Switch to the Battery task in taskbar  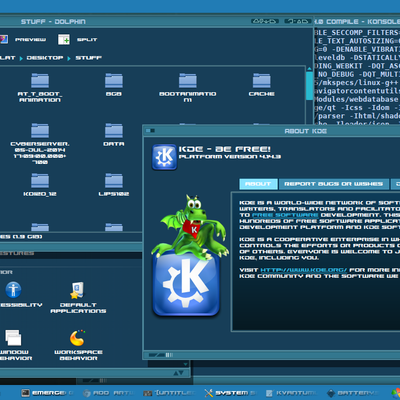[353, 393]
